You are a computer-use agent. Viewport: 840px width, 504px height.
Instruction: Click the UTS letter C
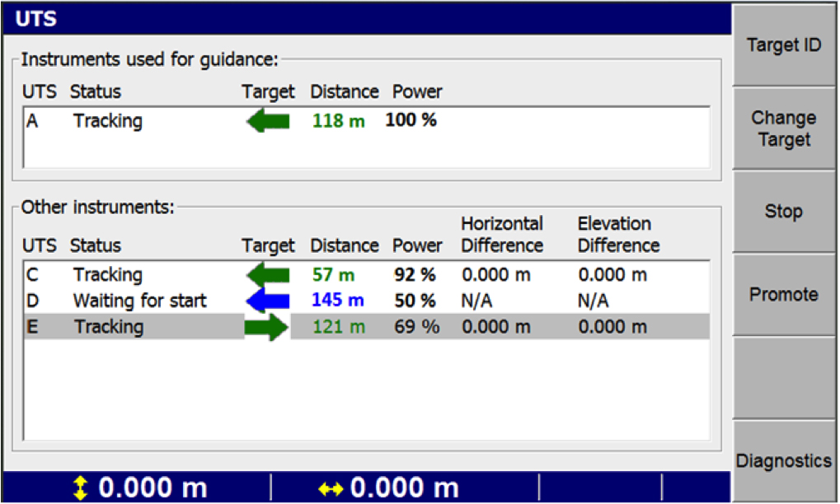(32, 275)
